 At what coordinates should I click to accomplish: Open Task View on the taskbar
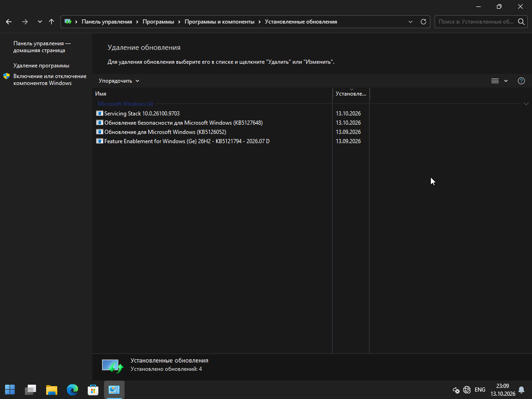(x=30, y=389)
